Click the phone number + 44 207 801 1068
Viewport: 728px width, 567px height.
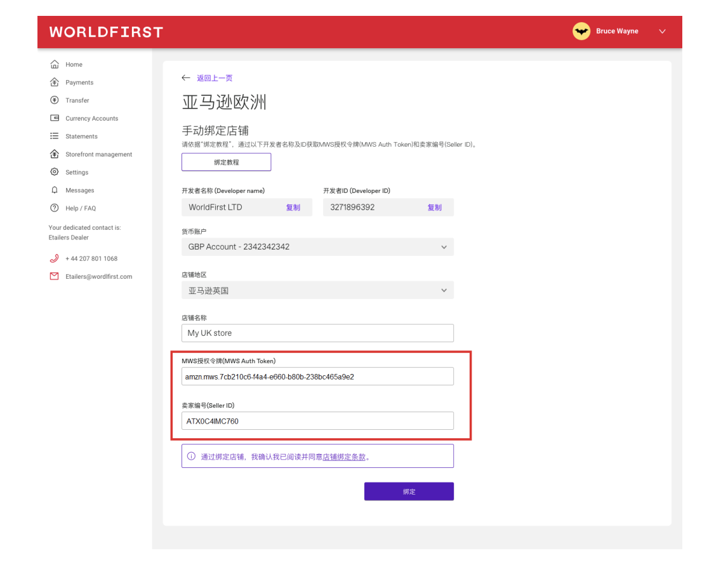[91, 258]
